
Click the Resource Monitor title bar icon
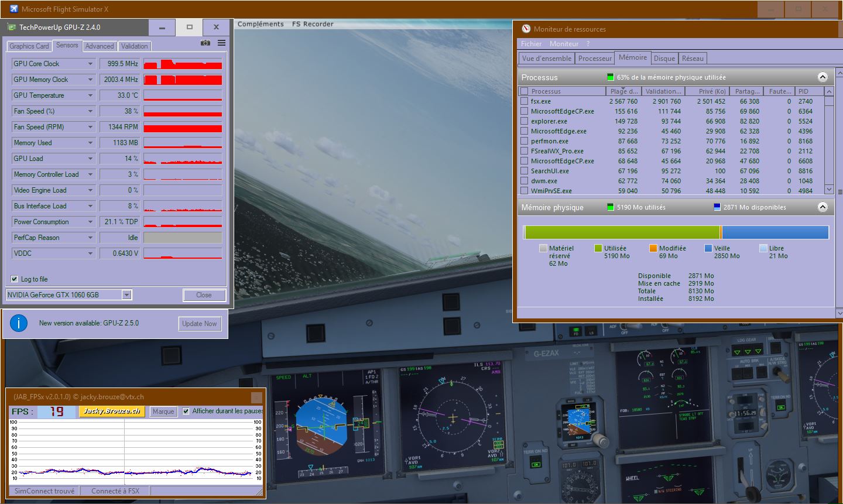526,29
